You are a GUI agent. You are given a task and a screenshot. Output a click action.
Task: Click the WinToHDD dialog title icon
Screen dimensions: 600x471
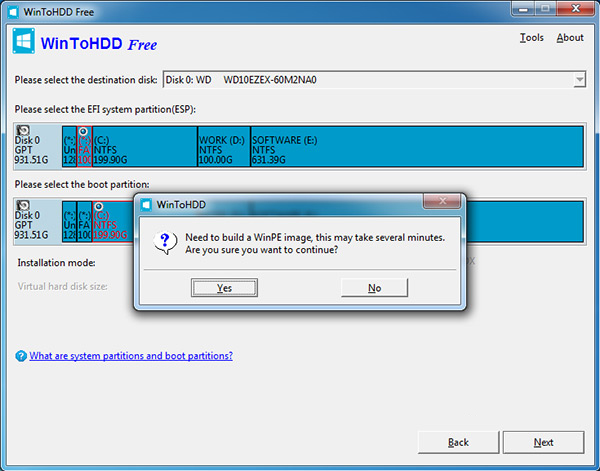point(146,205)
